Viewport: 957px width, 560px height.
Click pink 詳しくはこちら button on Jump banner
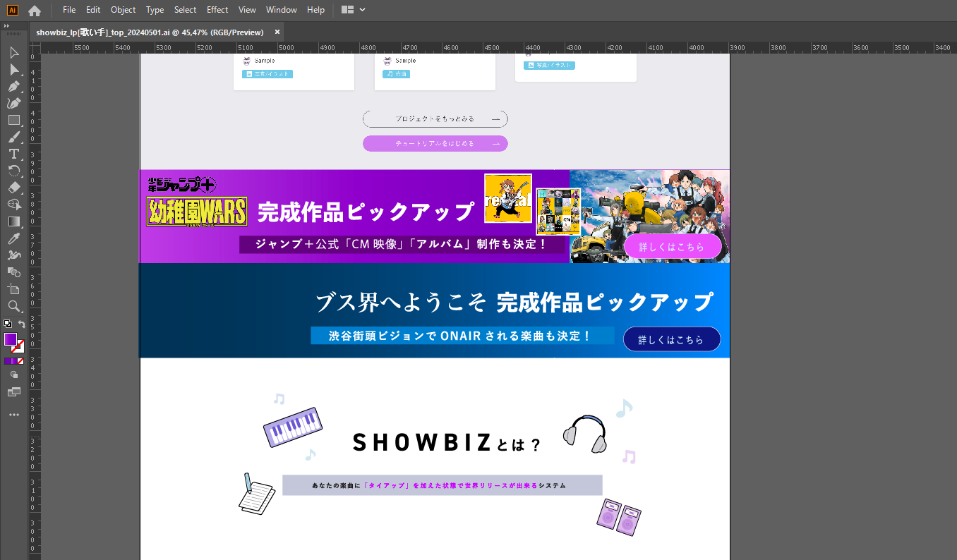click(x=672, y=247)
